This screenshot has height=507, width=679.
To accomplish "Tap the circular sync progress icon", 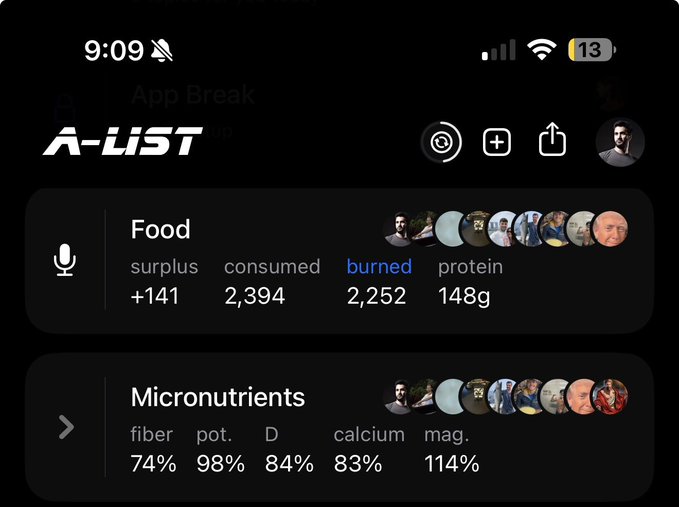I will pos(441,142).
